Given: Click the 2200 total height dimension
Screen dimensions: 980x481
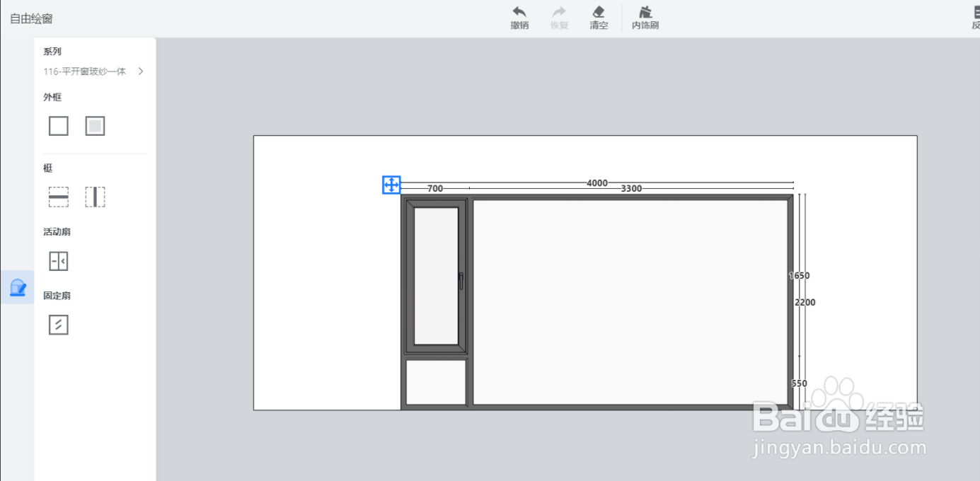Looking at the screenshot, I should [x=805, y=302].
